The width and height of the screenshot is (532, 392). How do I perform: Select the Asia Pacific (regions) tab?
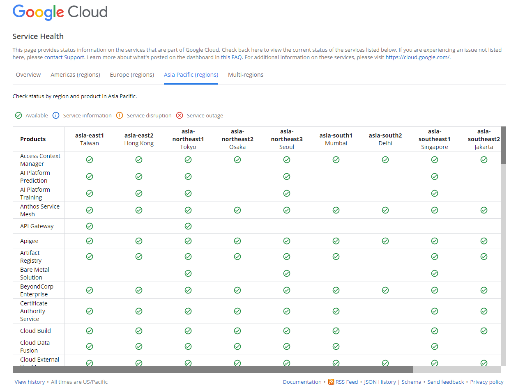(x=191, y=75)
